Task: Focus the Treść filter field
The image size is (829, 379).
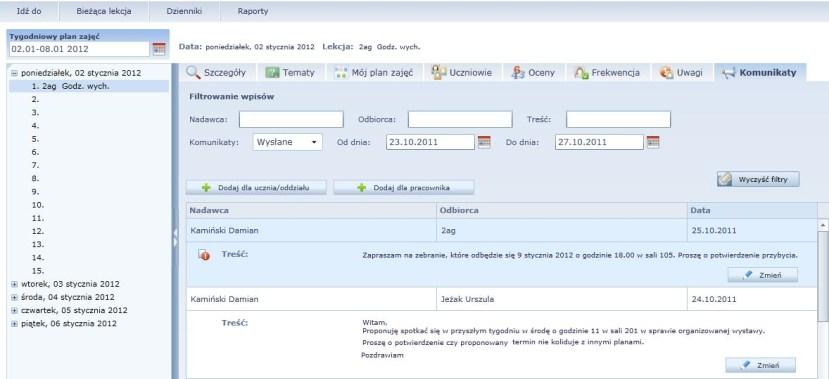Action: click(x=618, y=119)
